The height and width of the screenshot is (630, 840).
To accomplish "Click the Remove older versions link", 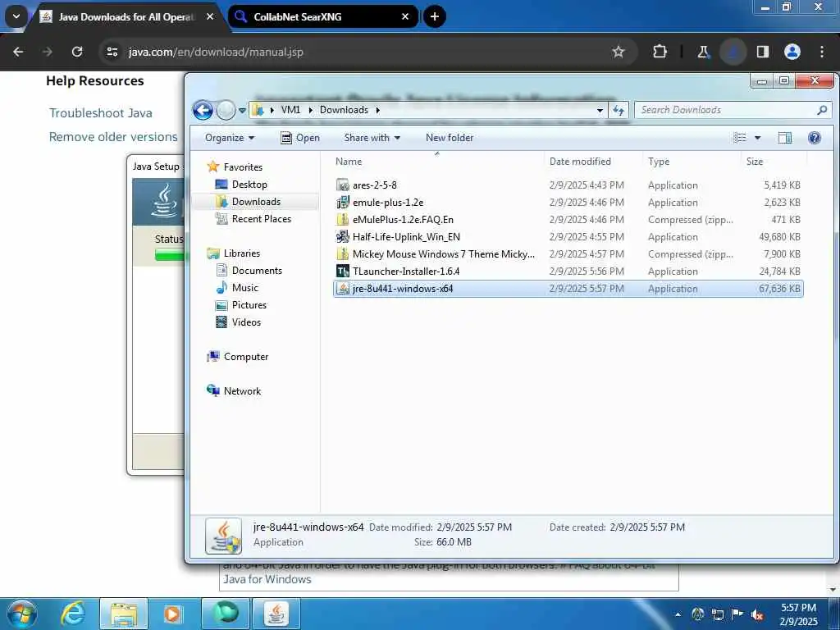I will tap(113, 137).
